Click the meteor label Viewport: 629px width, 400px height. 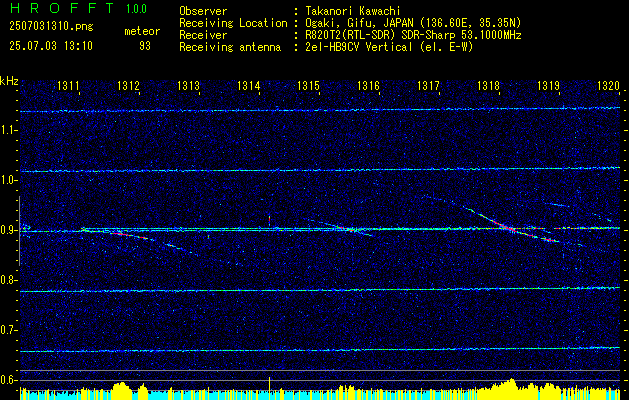pyautogui.click(x=142, y=31)
